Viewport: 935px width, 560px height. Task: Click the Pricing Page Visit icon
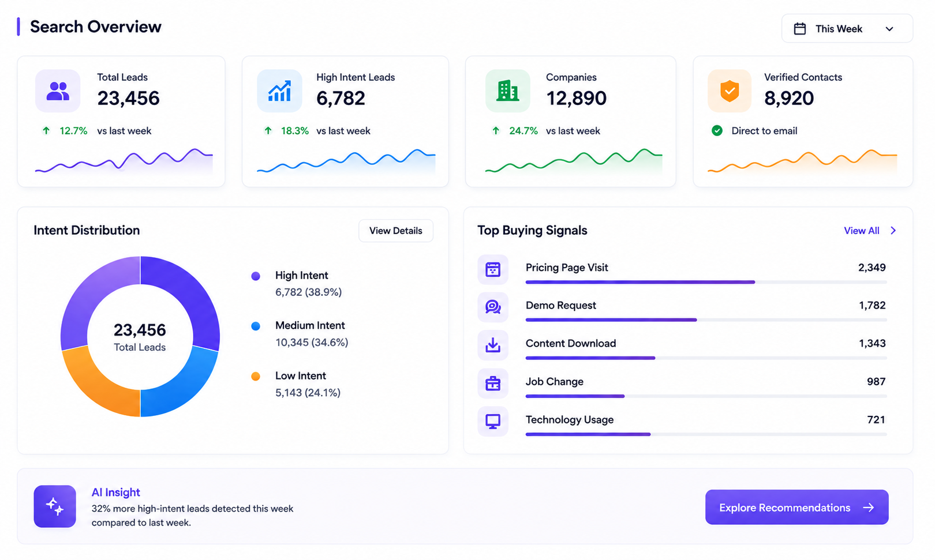click(493, 269)
